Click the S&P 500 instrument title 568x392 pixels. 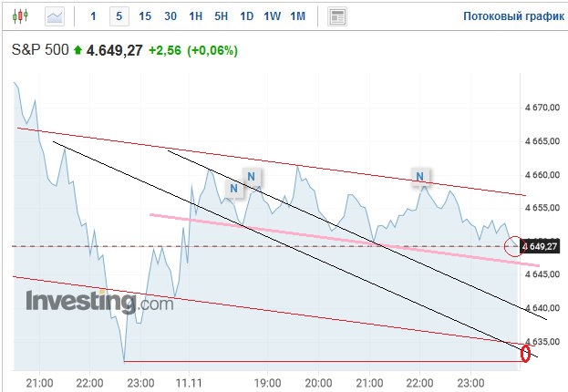[x=38, y=51]
